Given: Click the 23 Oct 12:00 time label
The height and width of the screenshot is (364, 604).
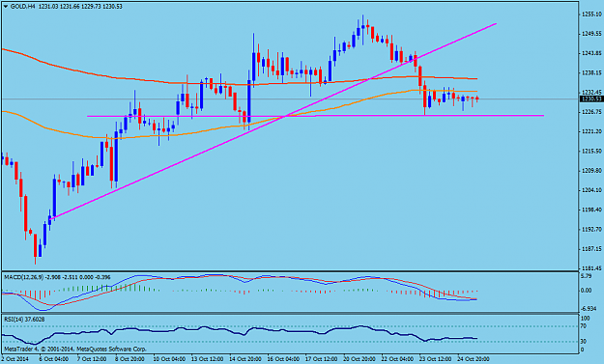Looking at the screenshot, I should click(x=436, y=359).
